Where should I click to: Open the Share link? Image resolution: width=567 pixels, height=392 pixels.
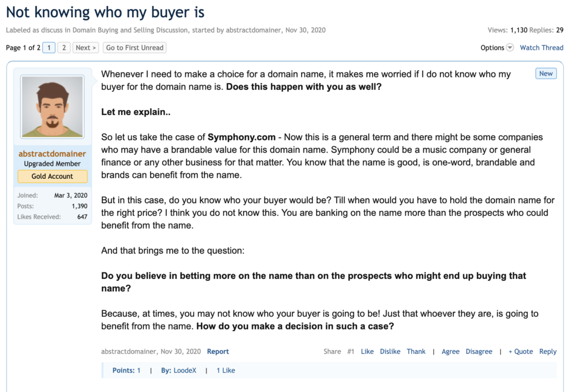[332, 352]
